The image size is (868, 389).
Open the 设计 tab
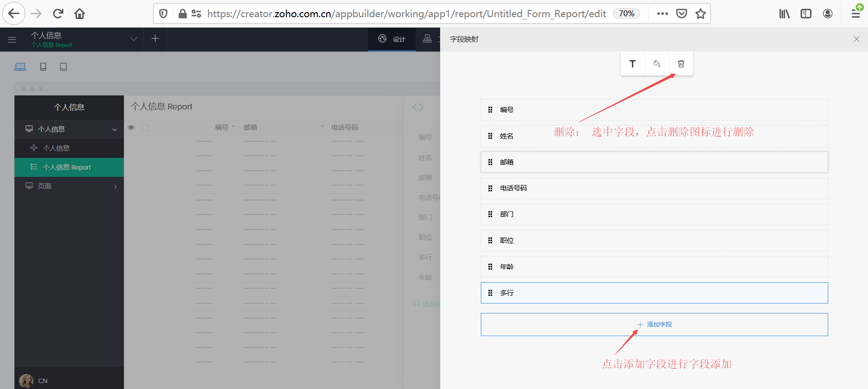click(392, 39)
